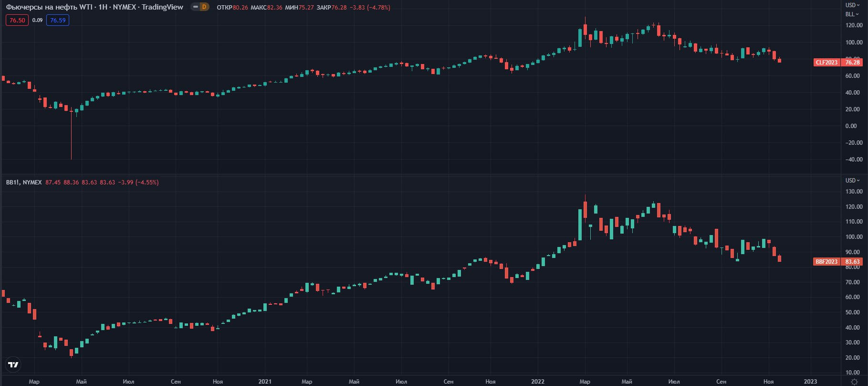Click the 2023 label on time axis
The height and width of the screenshot is (386, 868).
[x=810, y=382]
